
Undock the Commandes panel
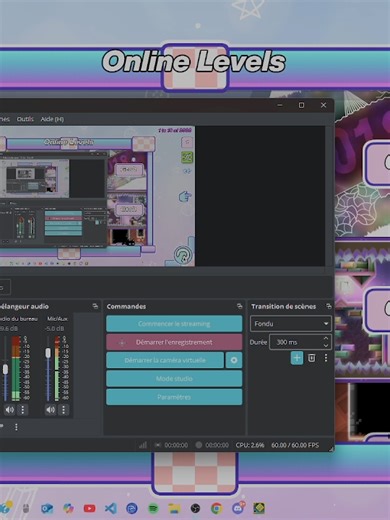pyautogui.click(x=239, y=306)
